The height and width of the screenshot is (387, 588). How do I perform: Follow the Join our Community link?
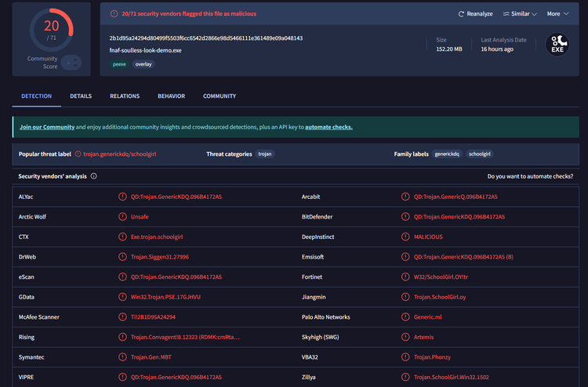47,127
